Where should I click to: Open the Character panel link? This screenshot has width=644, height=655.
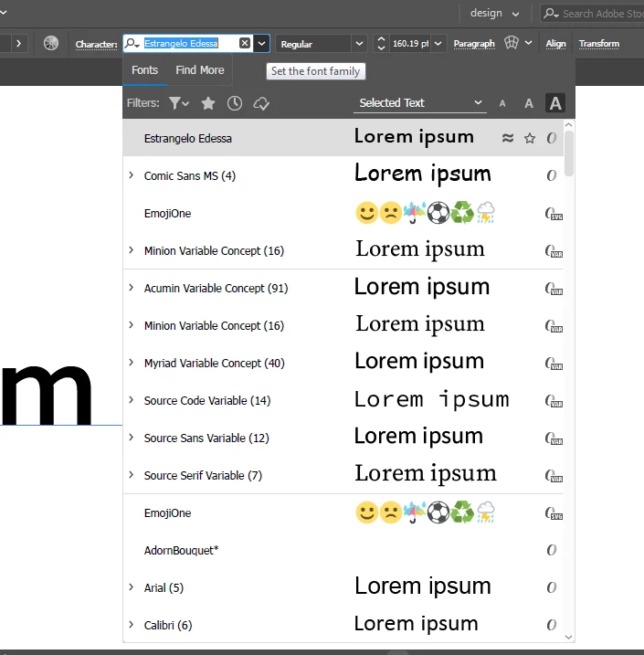pyautogui.click(x=97, y=44)
